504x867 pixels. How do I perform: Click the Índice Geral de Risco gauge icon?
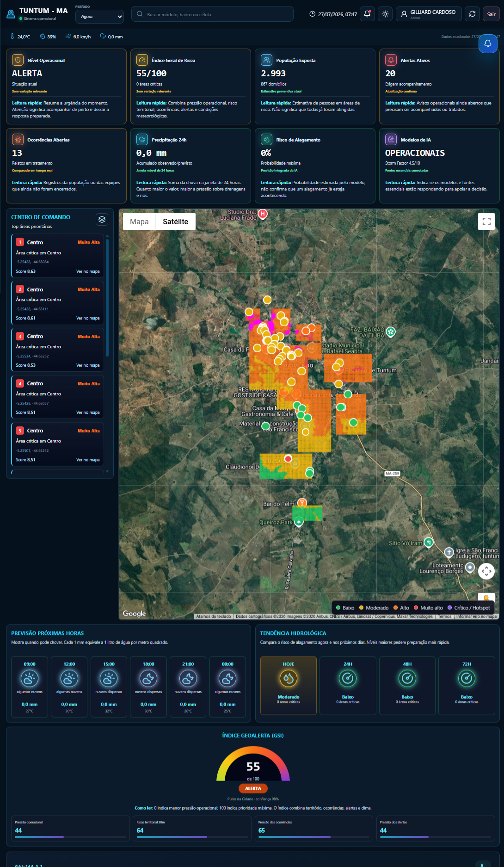(142, 60)
